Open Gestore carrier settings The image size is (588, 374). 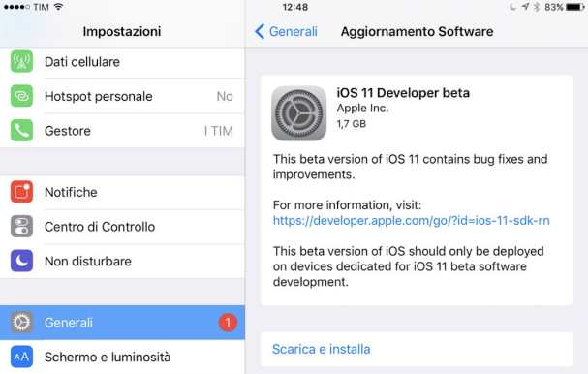(122, 131)
